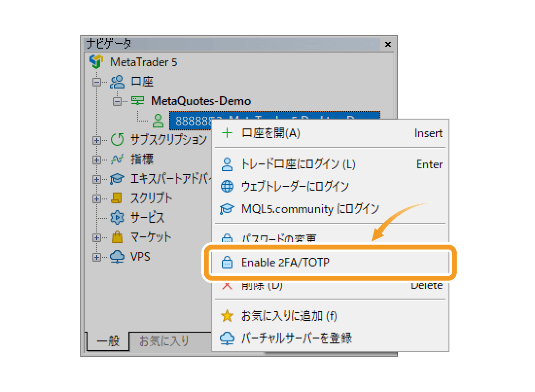
Task: Expand the Expert Advisors node
Action: [x=97, y=179]
